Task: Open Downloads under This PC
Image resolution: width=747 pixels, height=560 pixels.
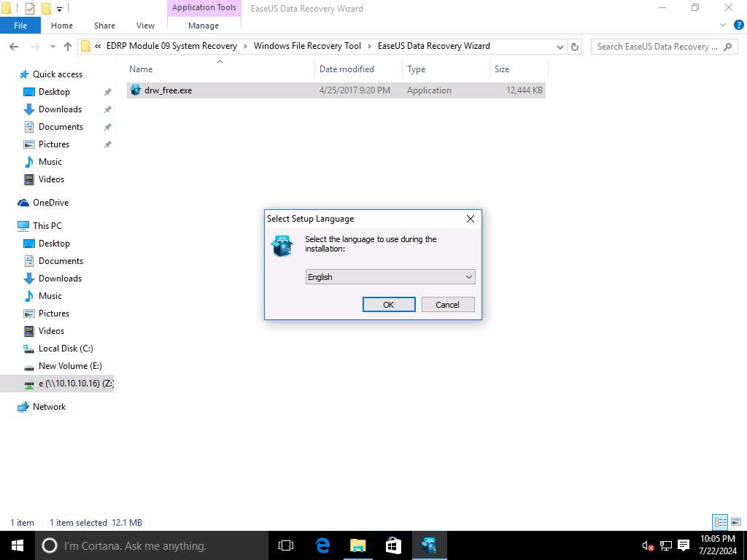Action: coord(60,278)
